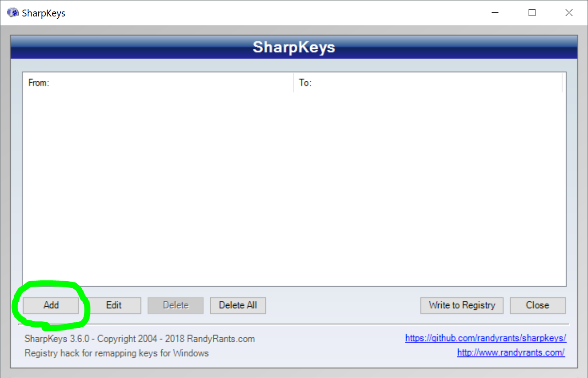The height and width of the screenshot is (378, 588).
Task: Click the greyed-out Delete button
Action: [175, 305]
